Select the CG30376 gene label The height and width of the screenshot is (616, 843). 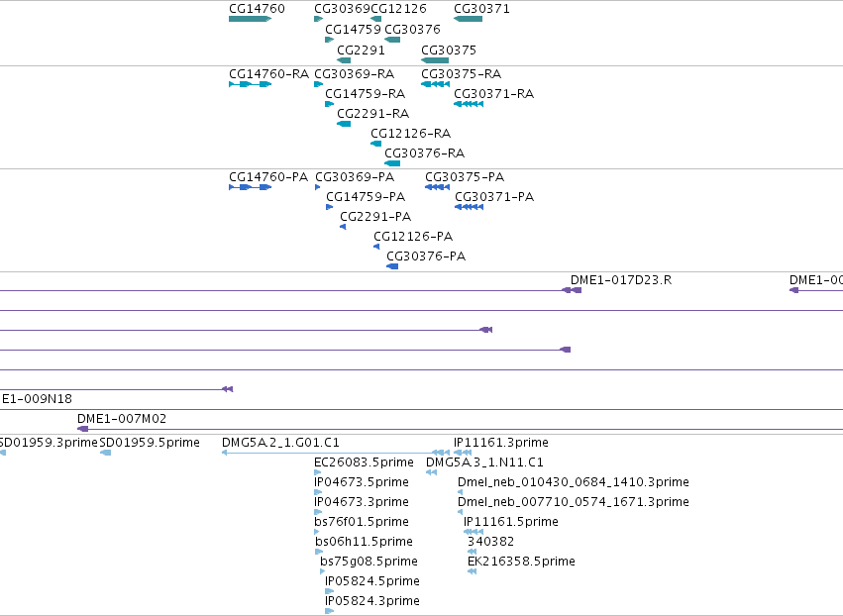pos(412,29)
